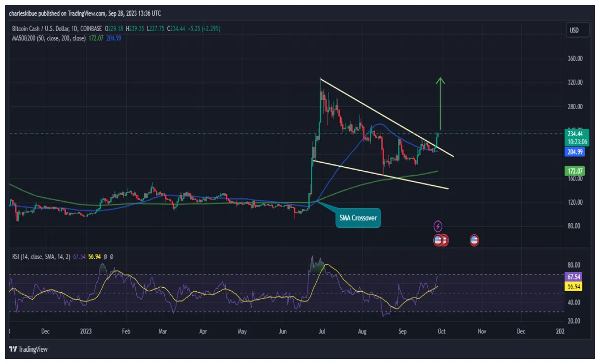600x364 pixels.
Task: Click the SMA Crossover callout label
Action: pyautogui.click(x=358, y=217)
